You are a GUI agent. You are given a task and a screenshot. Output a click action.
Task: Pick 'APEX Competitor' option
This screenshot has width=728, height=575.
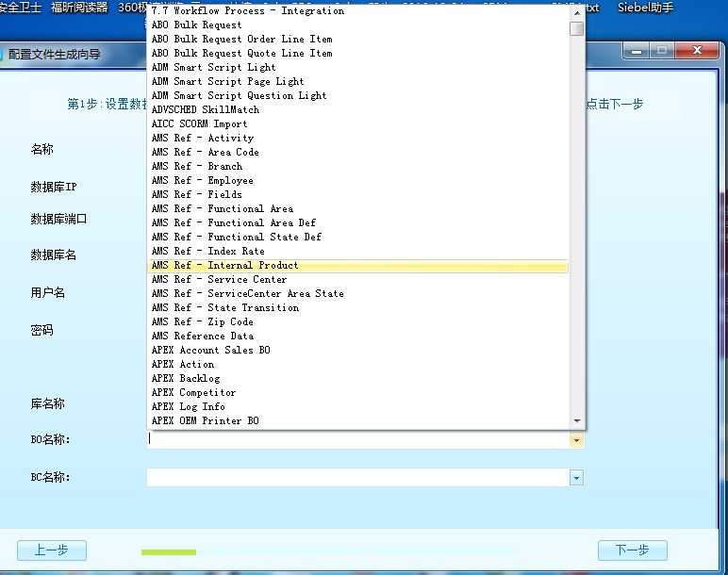click(x=357, y=393)
